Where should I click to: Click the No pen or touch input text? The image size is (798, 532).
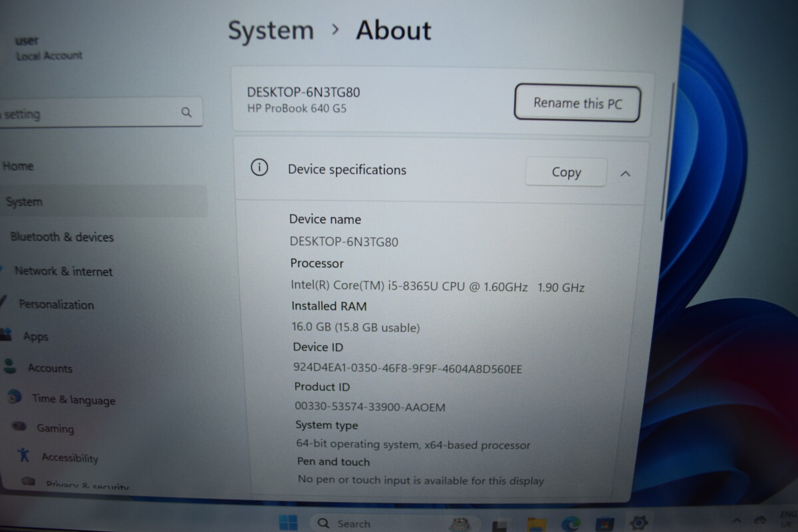tap(421, 479)
